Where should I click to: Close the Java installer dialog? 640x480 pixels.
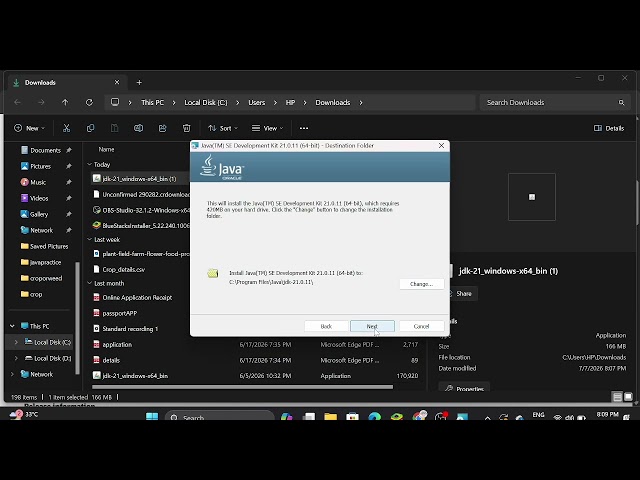(441, 146)
